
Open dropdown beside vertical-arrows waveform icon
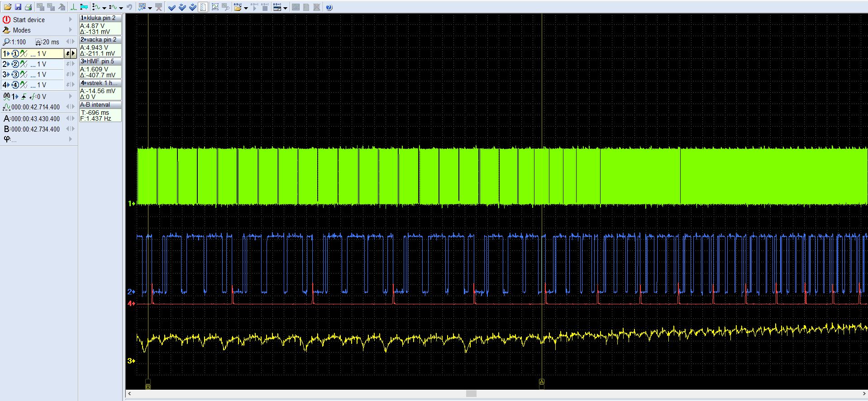coord(105,8)
